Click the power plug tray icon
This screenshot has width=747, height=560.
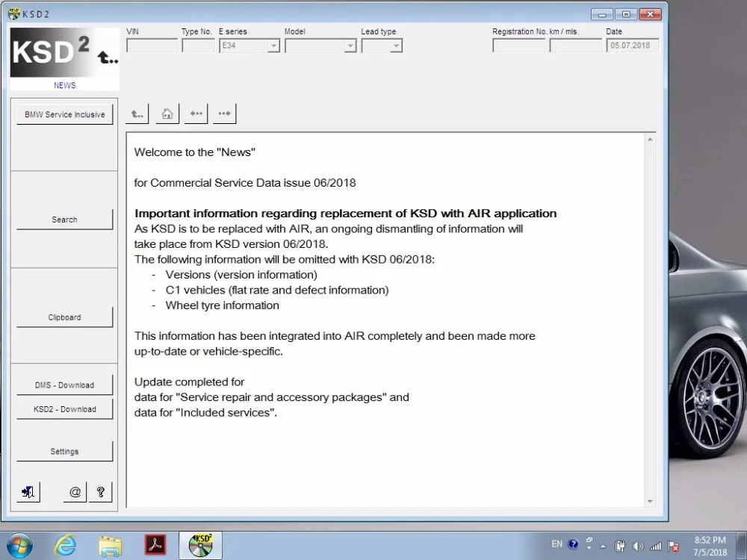[x=620, y=547]
